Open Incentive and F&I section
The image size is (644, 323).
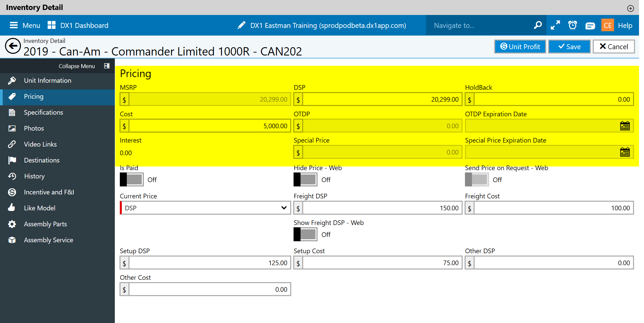[x=57, y=192]
